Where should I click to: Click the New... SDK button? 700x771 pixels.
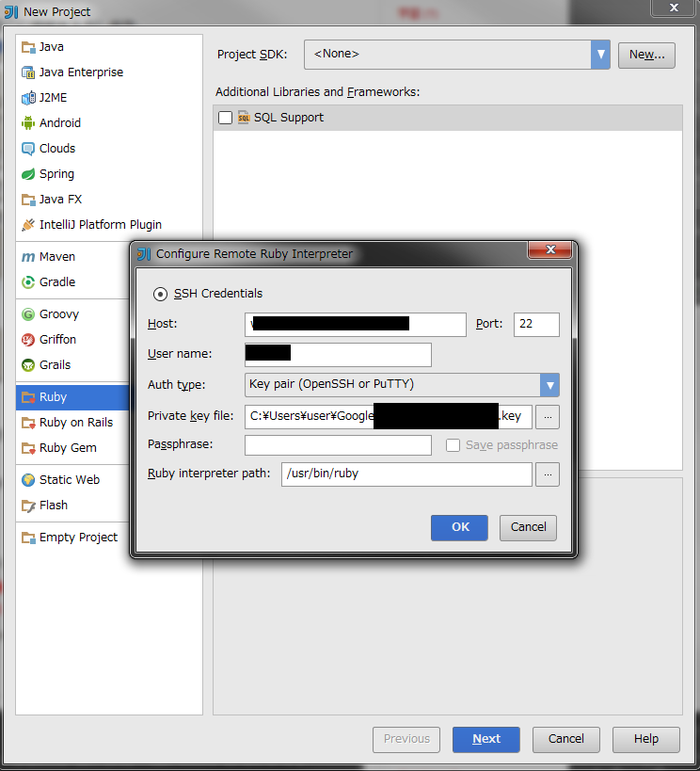[646, 55]
